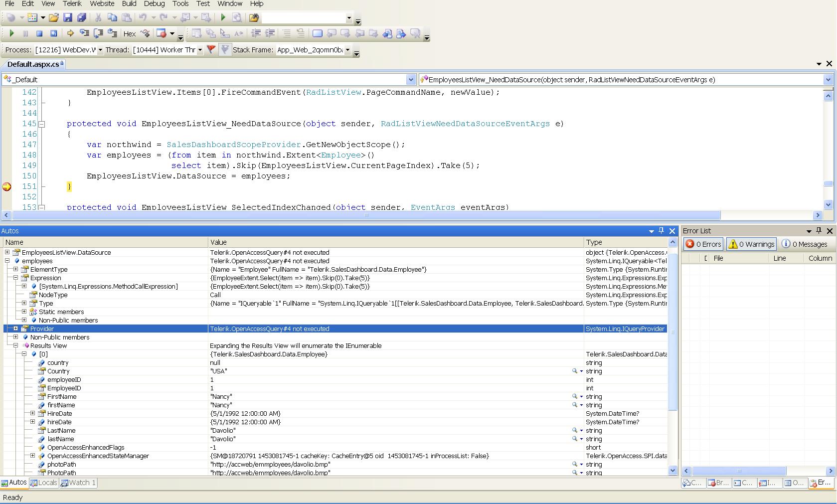
Task: Select the LastName "Davolio" row
Action: tap(335, 430)
